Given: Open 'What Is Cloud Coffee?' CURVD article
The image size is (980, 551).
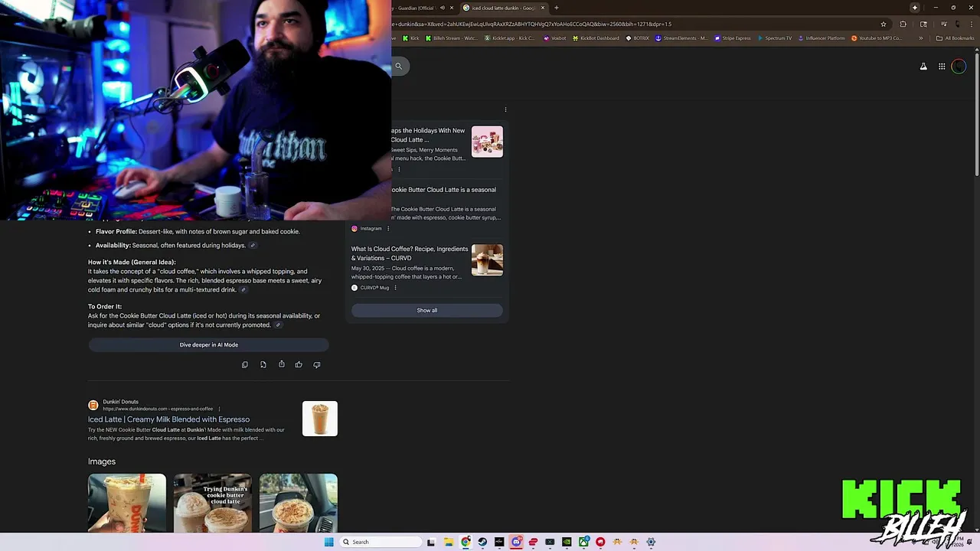Looking at the screenshot, I should tap(410, 253).
